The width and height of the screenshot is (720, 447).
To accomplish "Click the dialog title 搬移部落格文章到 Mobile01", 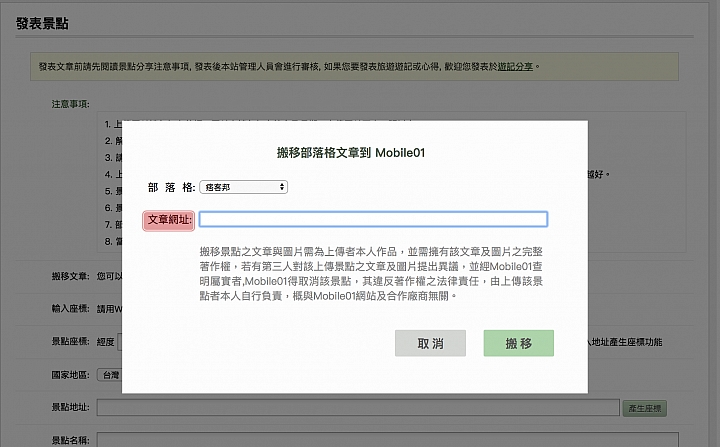I will 351,153.
